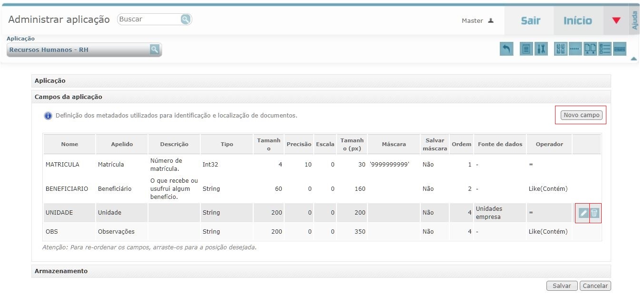Click the two-documents toolbar icon
This screenshot has width=644, height=296.
[x=590, y=49]
